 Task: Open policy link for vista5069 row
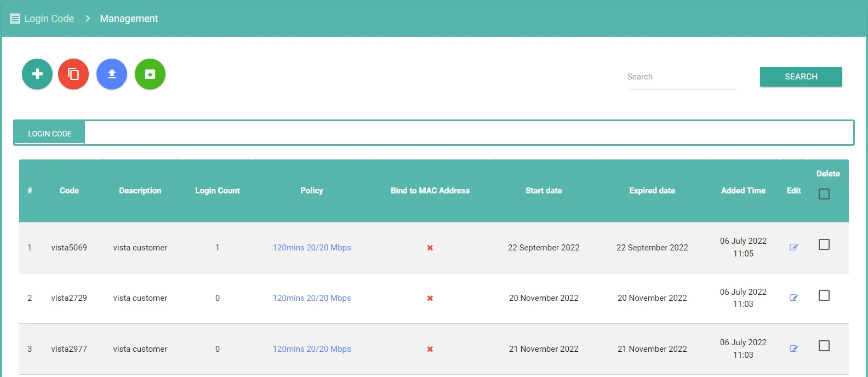[x=312, y=248]
